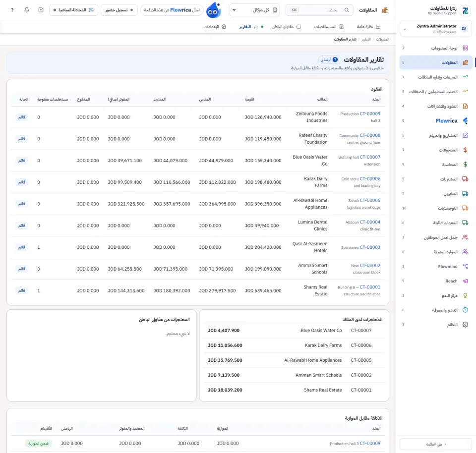Screen dimensions: 476x453
Task: Open المعدات الثابتة in the sidebar
Action: click(x=436, y=223)
